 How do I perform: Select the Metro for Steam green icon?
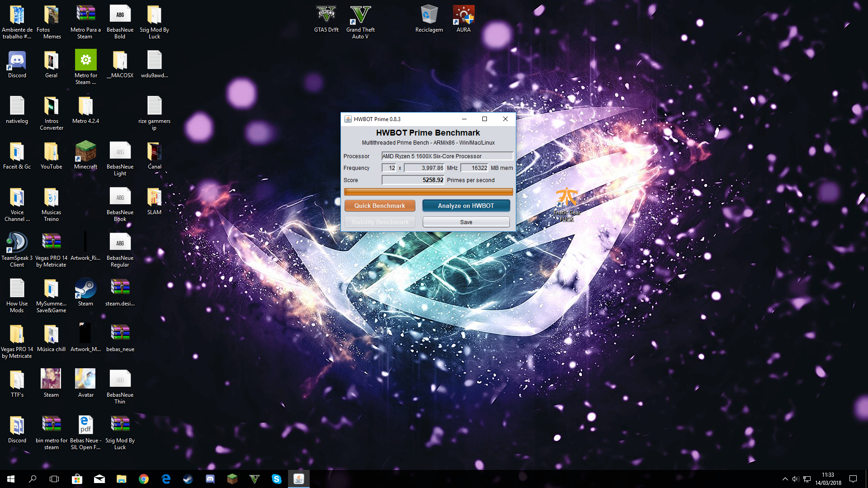tap(85, 67)
